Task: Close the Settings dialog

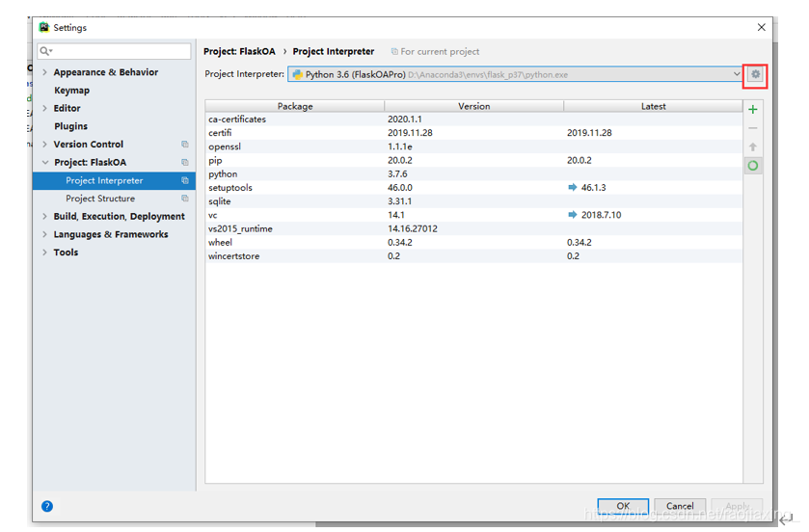Action: pos(761,27)
